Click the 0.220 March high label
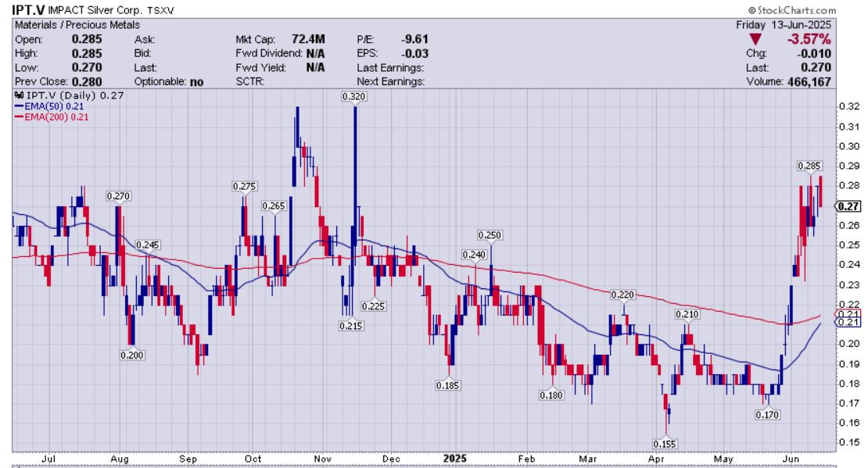Image resolution: width=868 pixels, height=468 pixels. tap(622, 295)
